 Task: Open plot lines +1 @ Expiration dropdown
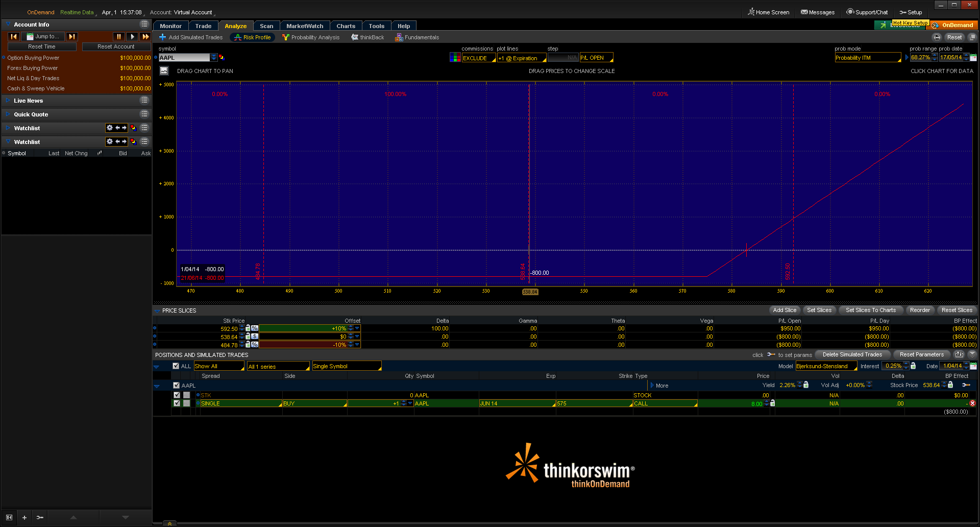[x=521, y=58]
